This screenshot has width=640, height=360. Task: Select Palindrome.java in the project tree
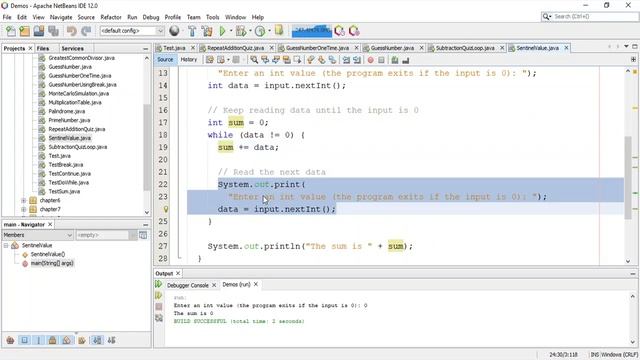pos(67,111)
